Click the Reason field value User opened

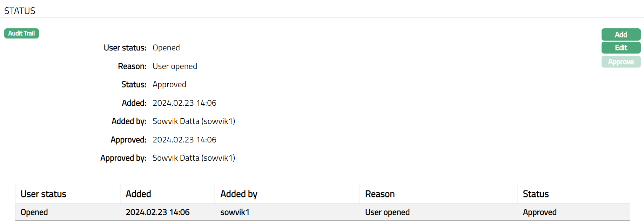tap(175, 66)
